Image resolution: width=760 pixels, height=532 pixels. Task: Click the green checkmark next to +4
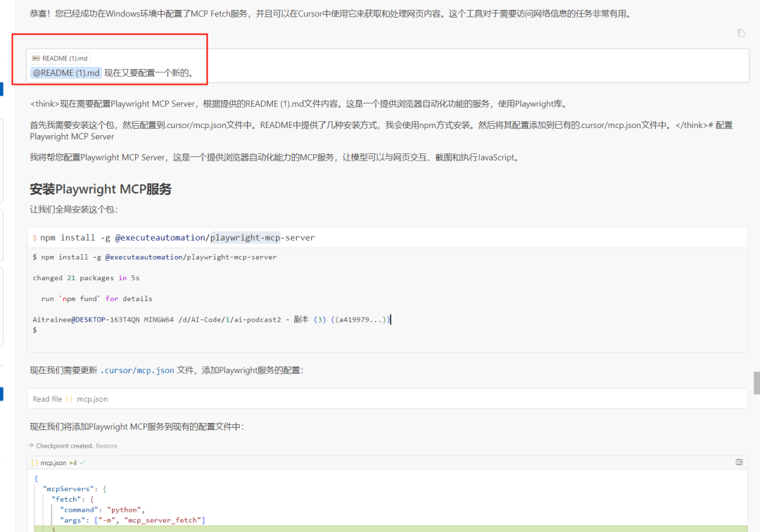[x=82, y=463]
